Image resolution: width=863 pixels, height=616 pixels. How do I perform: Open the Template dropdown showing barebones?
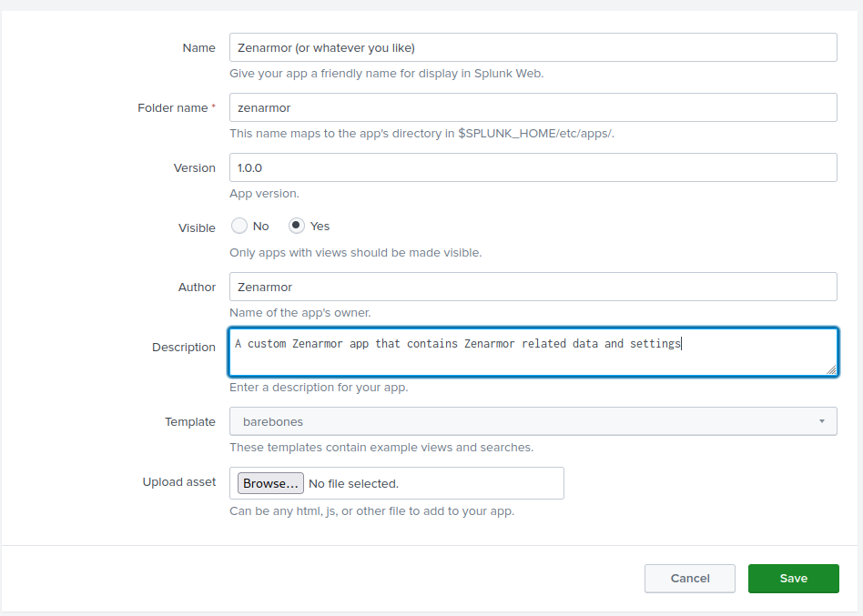pos(533,421)
